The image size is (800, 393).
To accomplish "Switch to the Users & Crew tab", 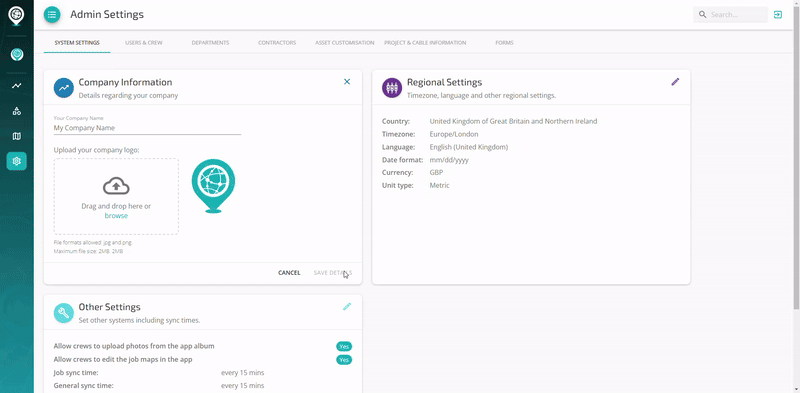I will click(x=144, y=43).
